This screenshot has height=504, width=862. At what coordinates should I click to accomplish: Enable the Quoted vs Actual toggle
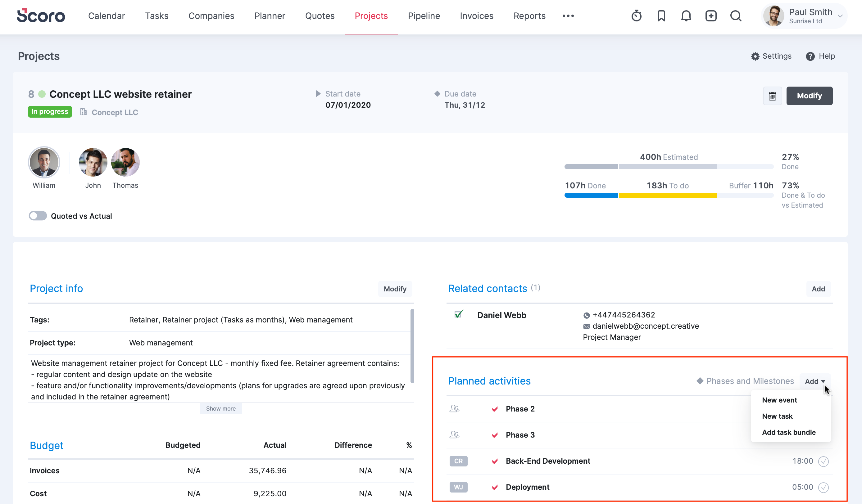[37, 216]
